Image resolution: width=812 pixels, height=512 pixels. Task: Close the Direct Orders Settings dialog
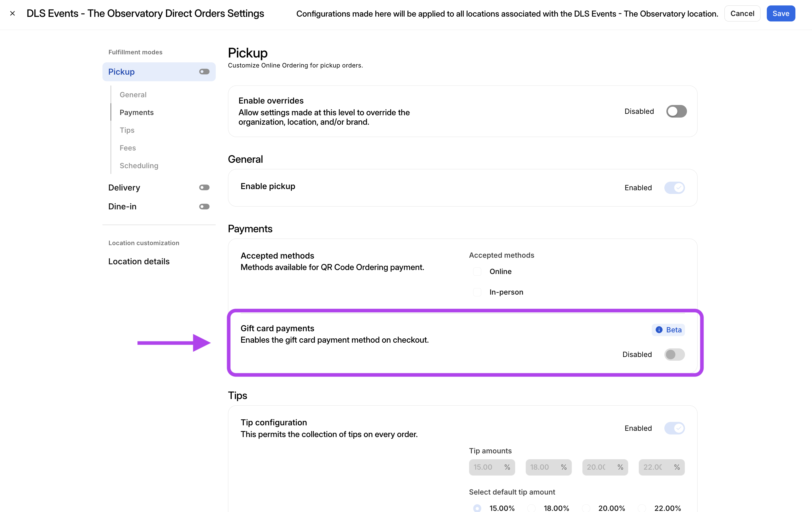13,13
